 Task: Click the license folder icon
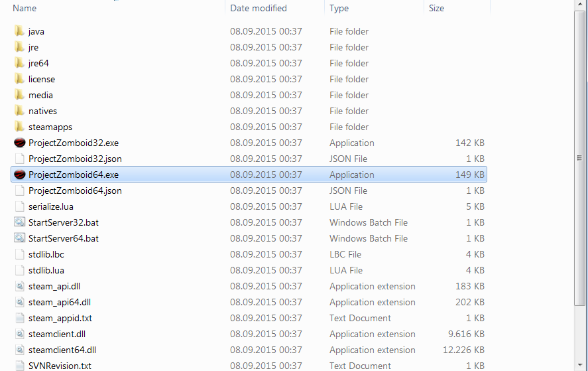[19, 79]
